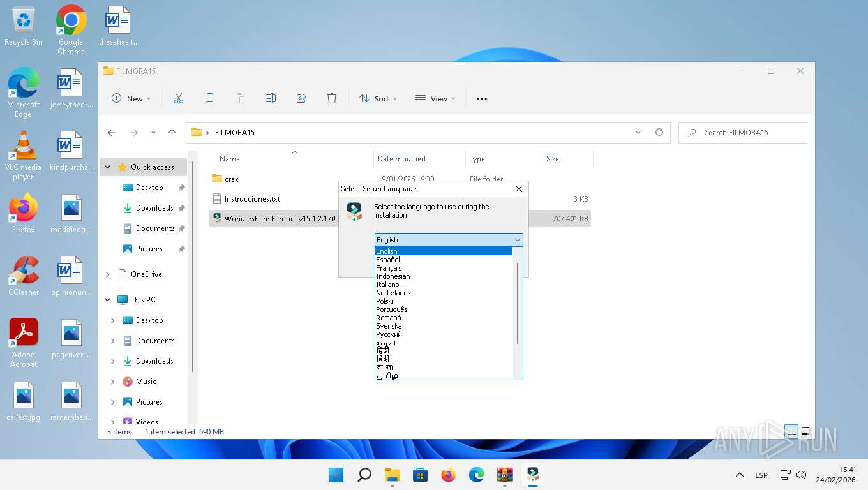This screenshot has height=490, width=868.
Task: Close the Select Setup Language dialog
Action: pos(519,189)
